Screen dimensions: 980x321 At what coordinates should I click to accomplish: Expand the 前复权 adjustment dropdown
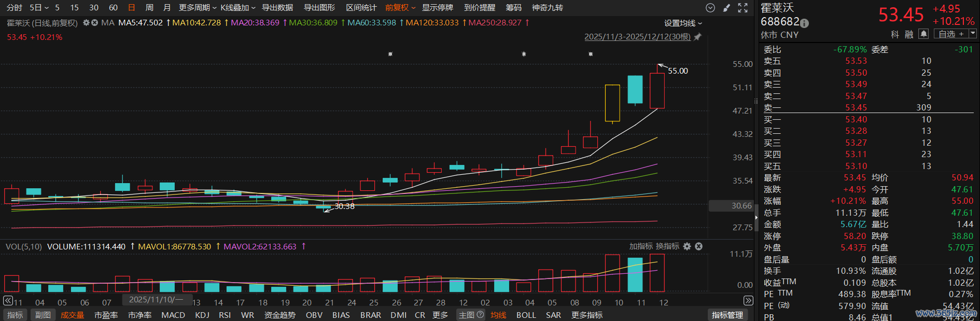point(400,8)
